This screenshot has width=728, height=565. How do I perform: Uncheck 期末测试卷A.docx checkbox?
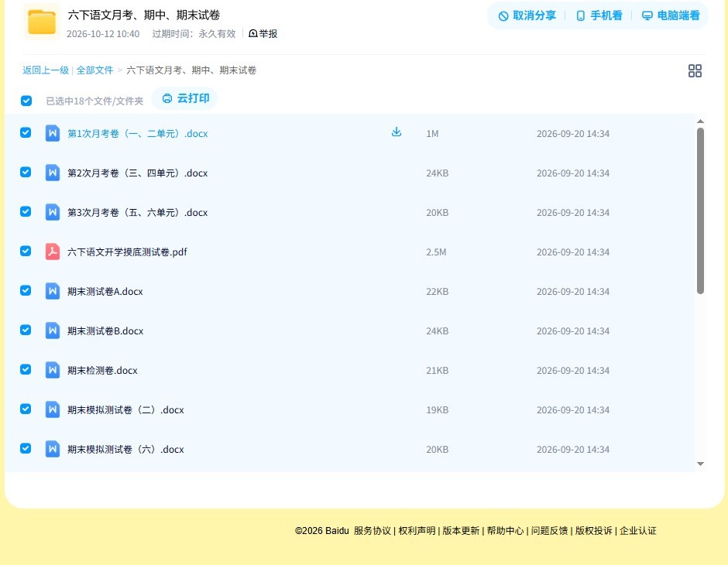[x=26, y=290]
